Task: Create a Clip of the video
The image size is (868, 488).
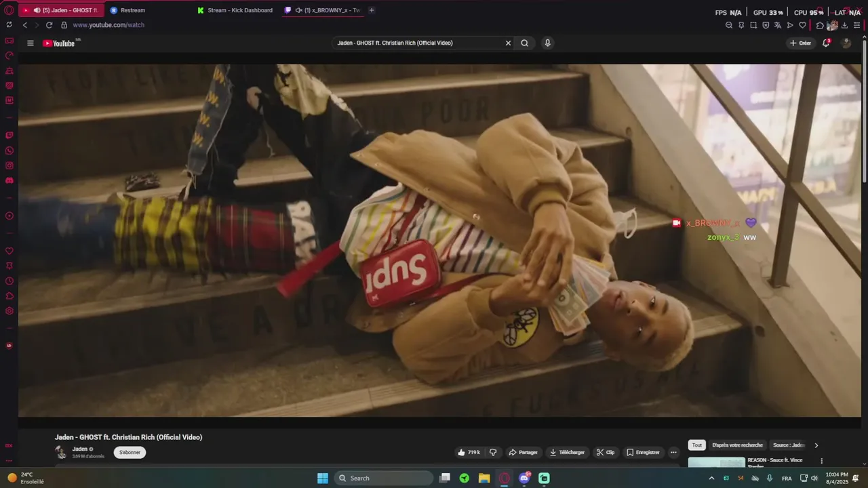Action: pyautogui.click(x=606, y=452)
